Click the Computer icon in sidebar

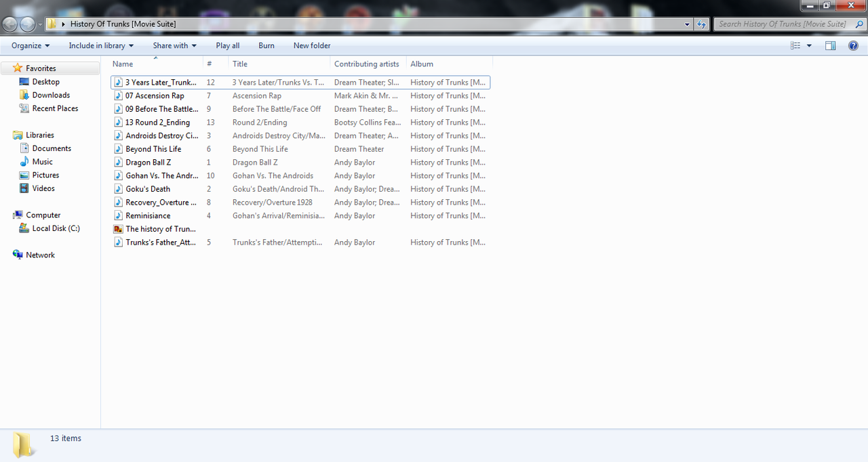[x=18, y=215]
